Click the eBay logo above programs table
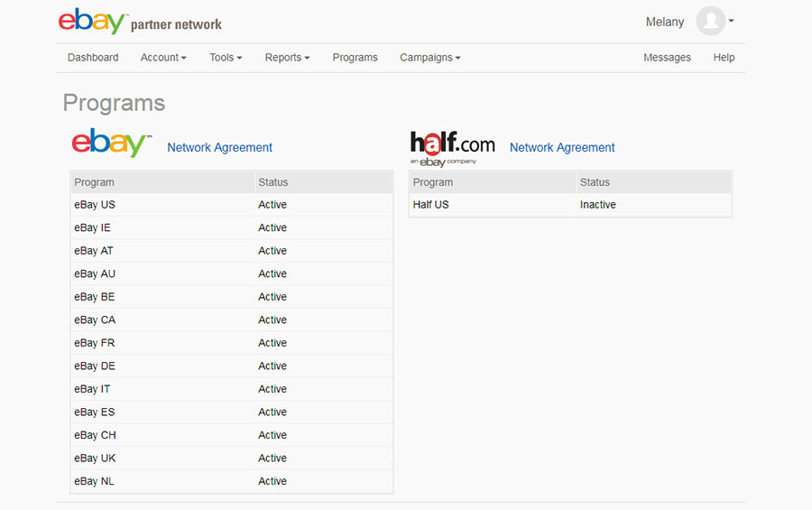 [x=111, y=143]
